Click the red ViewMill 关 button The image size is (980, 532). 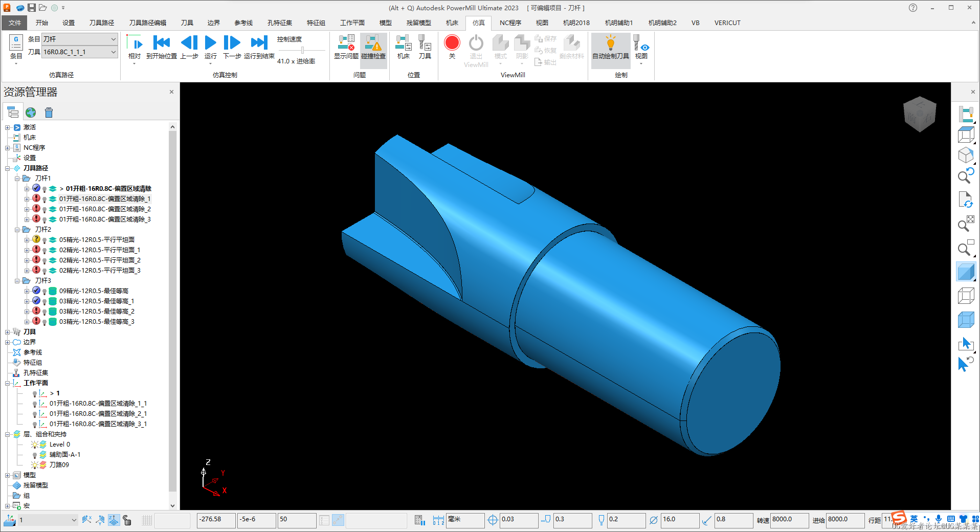coord(452,43)
